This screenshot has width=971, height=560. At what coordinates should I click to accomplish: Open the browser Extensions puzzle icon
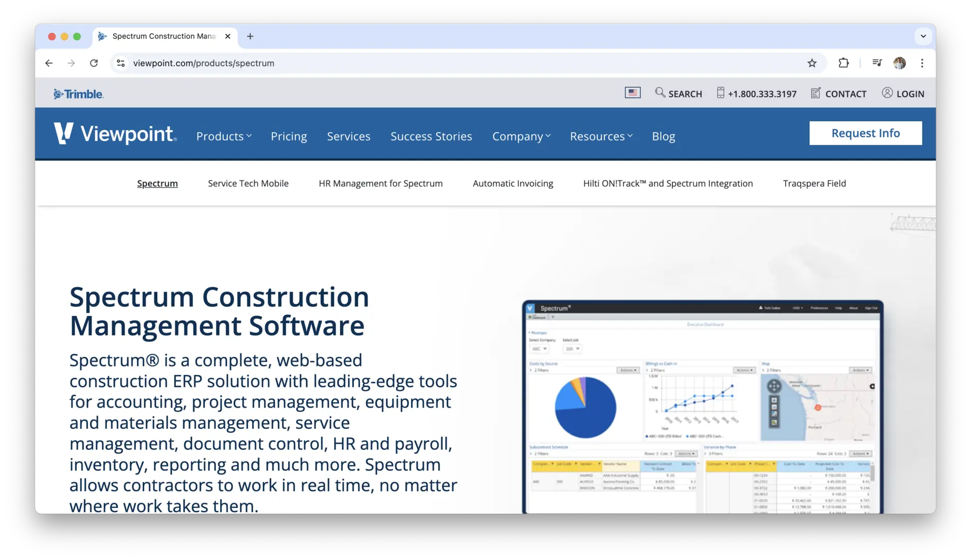[x=844, y=63]
